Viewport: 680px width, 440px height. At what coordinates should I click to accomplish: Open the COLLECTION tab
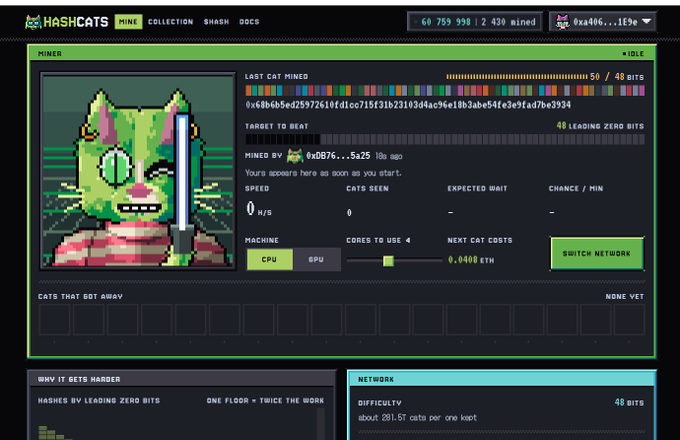pyautogui.click(x=170, y=22)
